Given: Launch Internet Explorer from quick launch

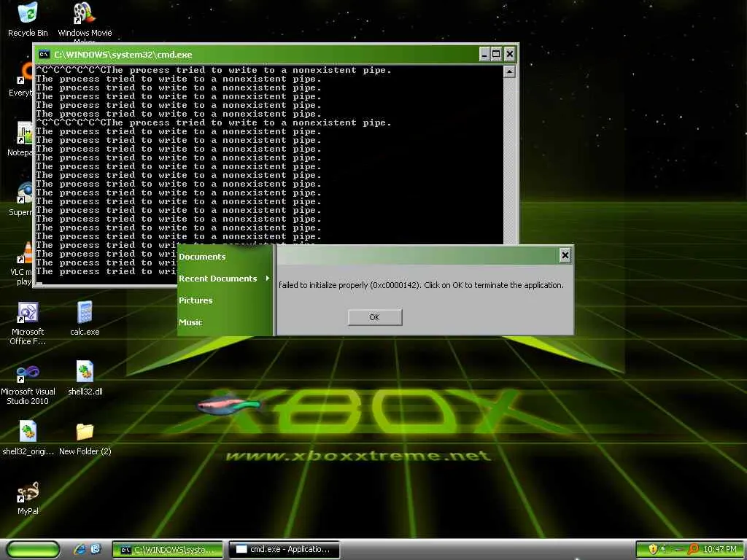Looking at the screenshot, I should coord(80,549).
